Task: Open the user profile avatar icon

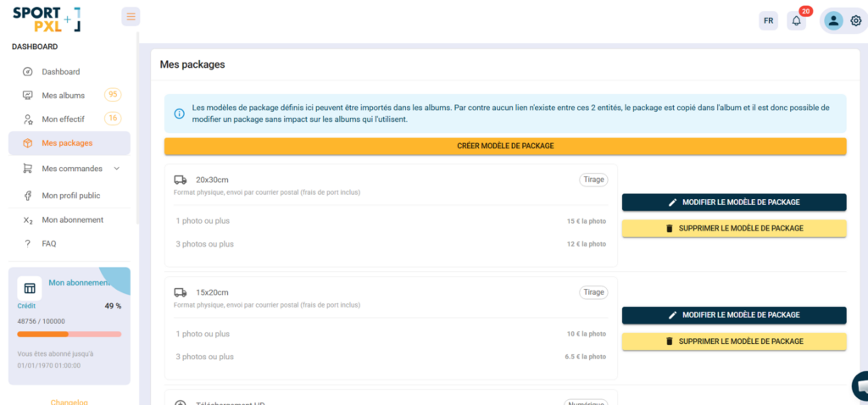Action: click(833, 21)
